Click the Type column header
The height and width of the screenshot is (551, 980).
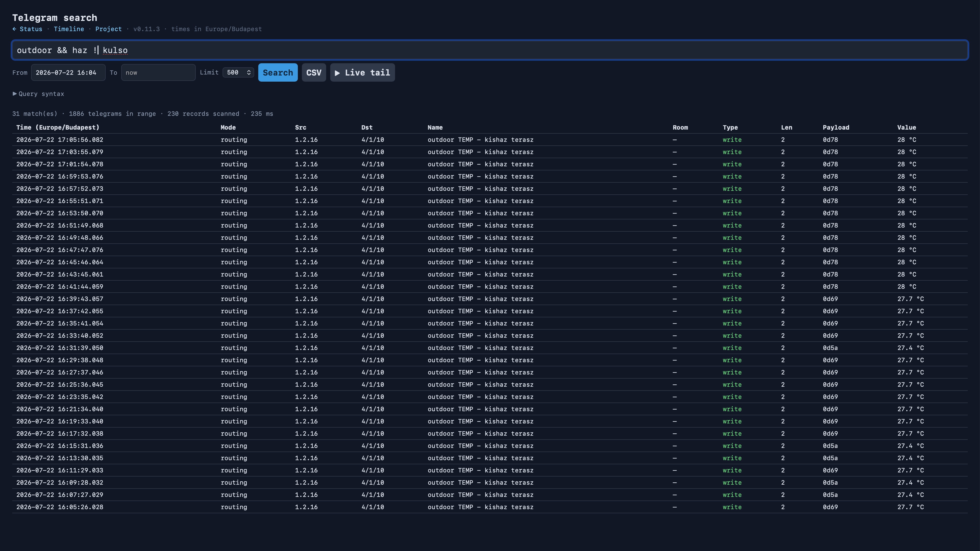point(730,127)
